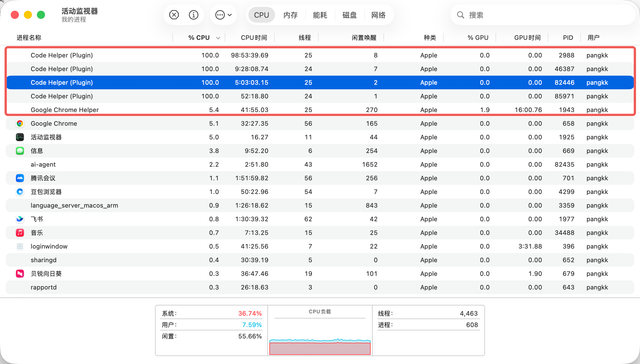Click the 贝锐向日葵 app icon

[x=20, y=274]
